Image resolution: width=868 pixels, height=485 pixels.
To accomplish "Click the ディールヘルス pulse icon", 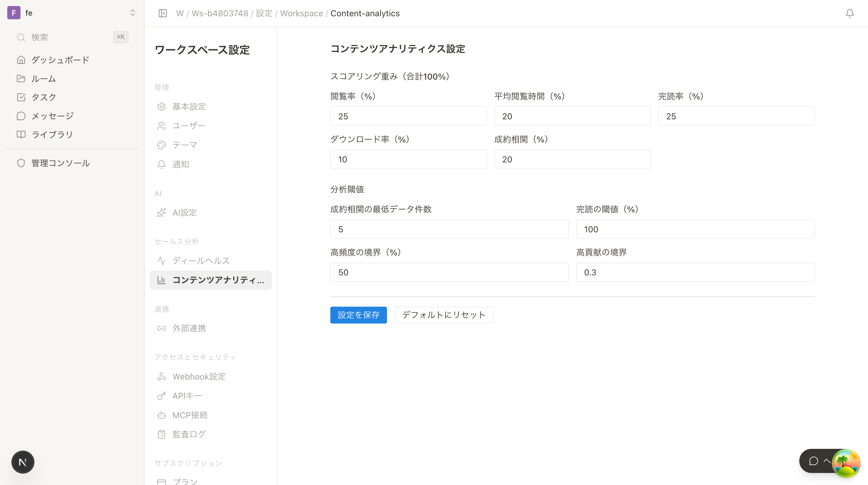I will coord(162,261).
